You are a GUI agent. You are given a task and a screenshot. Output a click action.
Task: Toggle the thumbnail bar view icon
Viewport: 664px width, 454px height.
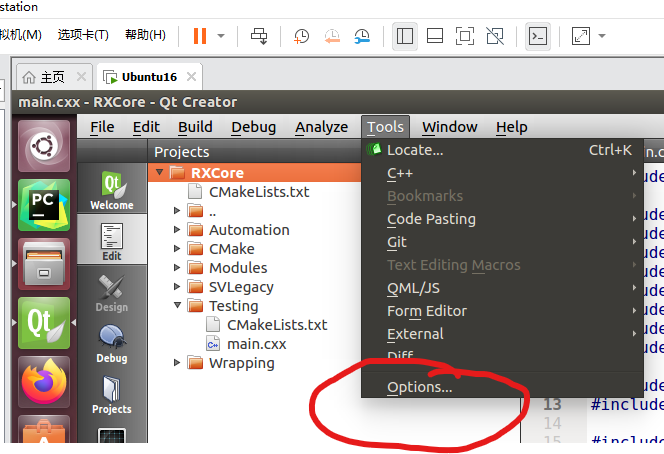coord(434,36)
